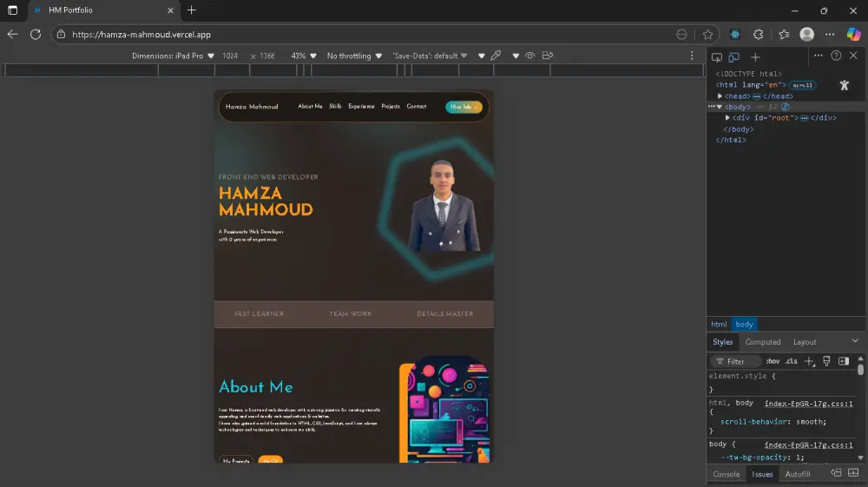Edit the viewport width 1024 field
This screenshot has height=487, width=868.
pos(230,56)
